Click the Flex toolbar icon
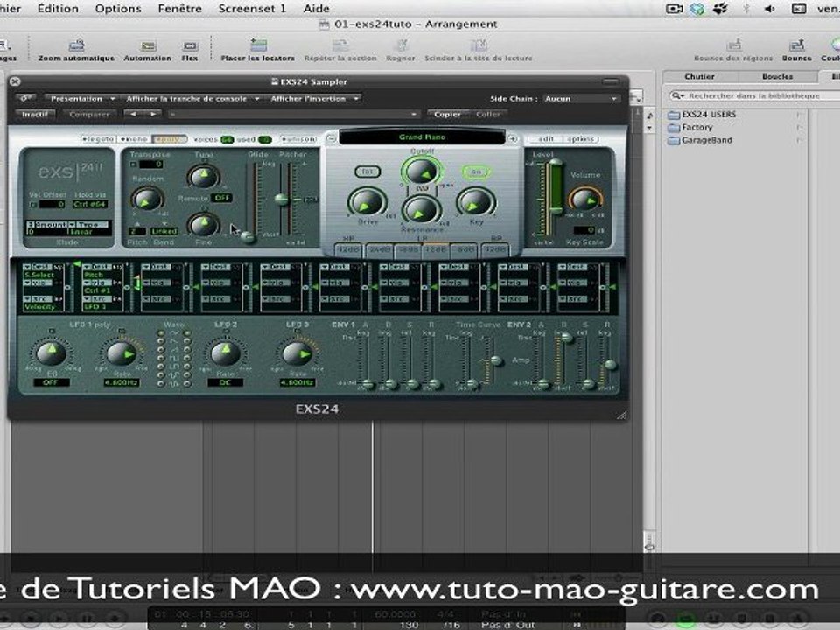Viewport: 840px width, 630px height. (x=190, y=46)
